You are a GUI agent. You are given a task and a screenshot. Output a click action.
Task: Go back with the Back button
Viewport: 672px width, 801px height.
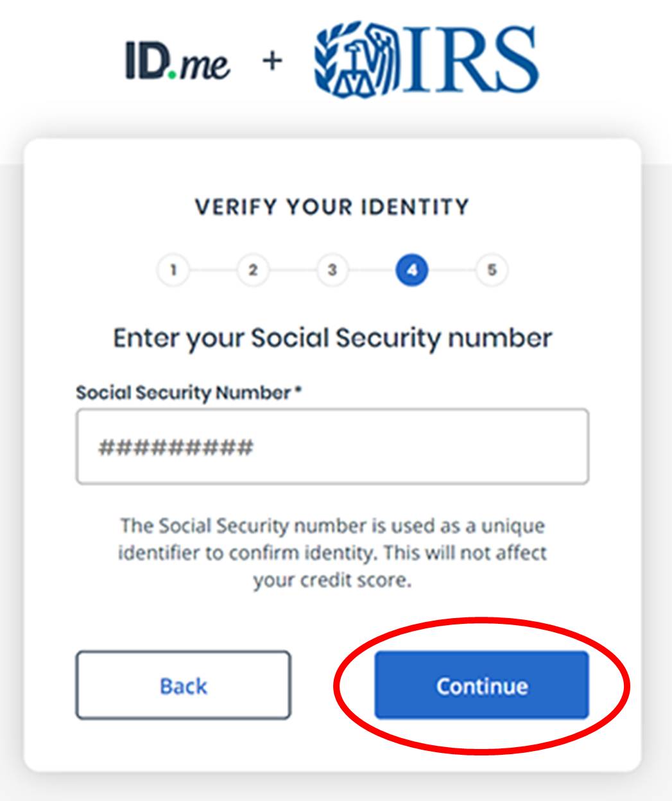tap(183, 685)
